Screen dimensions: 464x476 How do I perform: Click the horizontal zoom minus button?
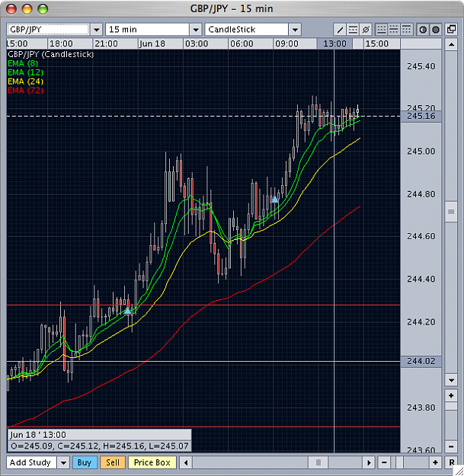(384, 462)
